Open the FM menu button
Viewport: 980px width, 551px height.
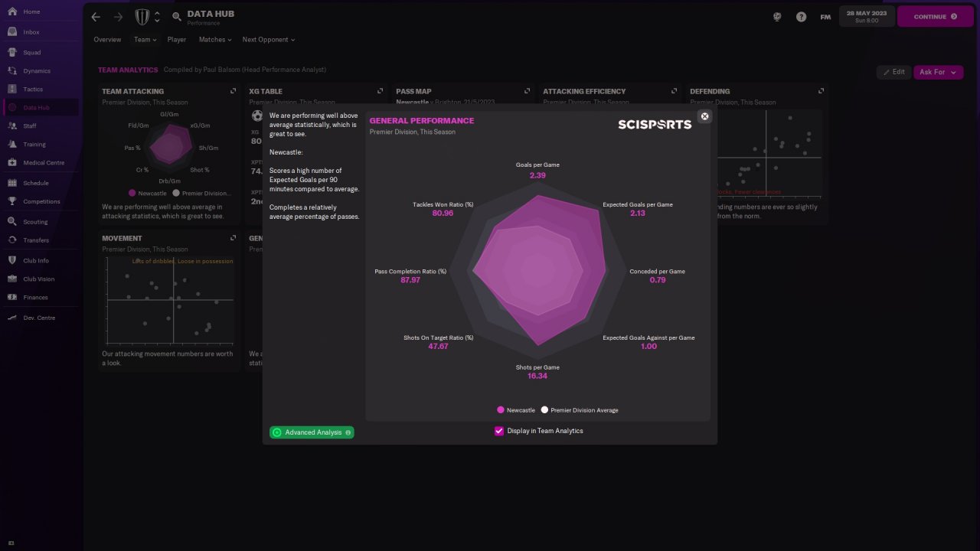coord(825,17)
